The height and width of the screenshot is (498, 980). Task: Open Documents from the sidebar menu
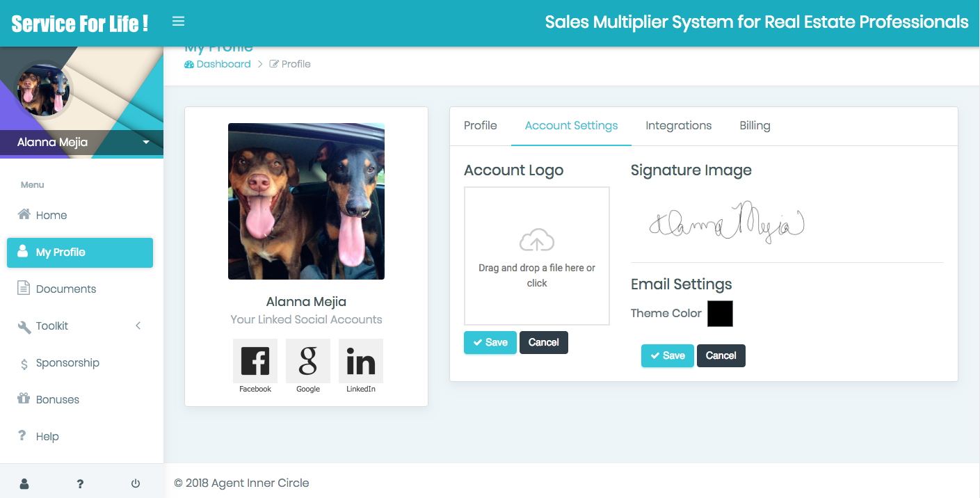[x=66, y=289]
